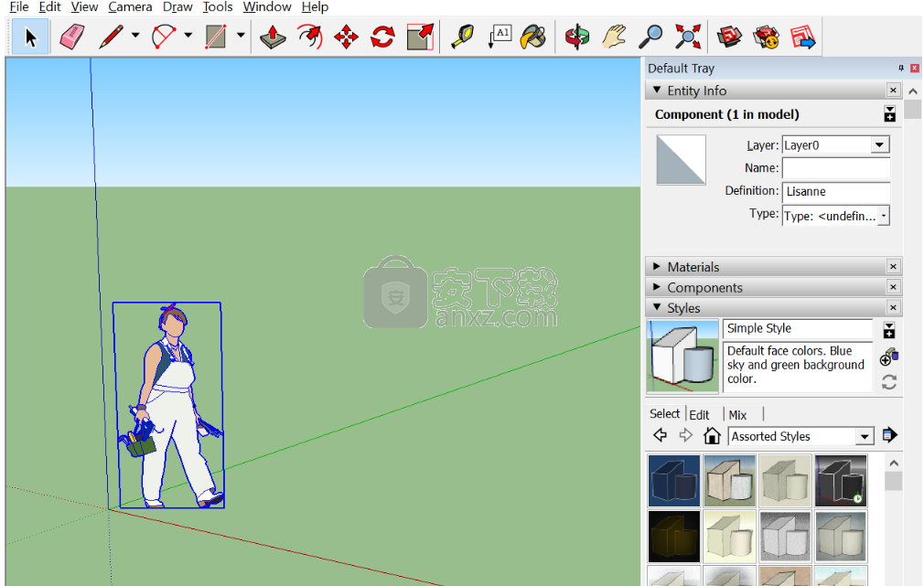
Task: Click the Simple Style name field
Action: pyautogui.click(x=798, y=328)
